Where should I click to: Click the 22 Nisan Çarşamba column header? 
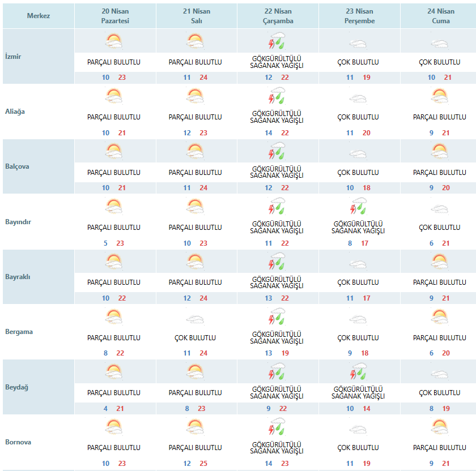pyautogui.click(x=278, y=16)
